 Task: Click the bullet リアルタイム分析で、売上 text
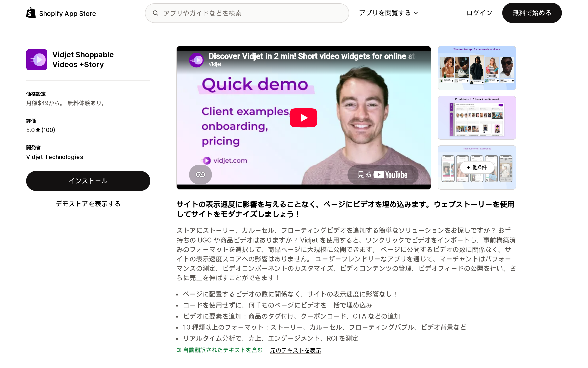click(271, 338)
